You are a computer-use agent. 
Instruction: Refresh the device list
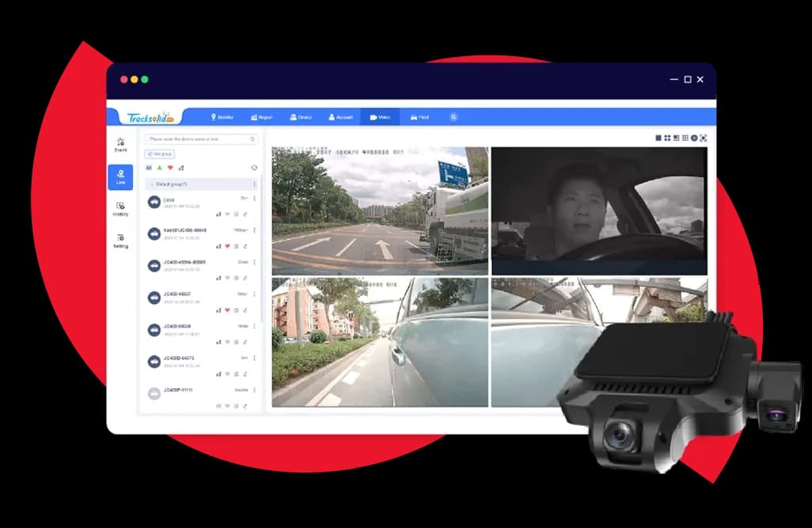(254, 168)
